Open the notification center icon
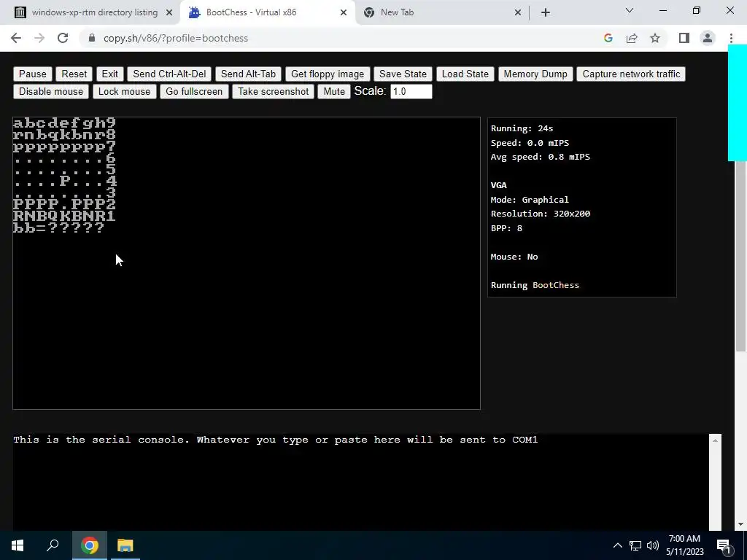The width and height of the screenshot is (747, 560). point(724,545)
